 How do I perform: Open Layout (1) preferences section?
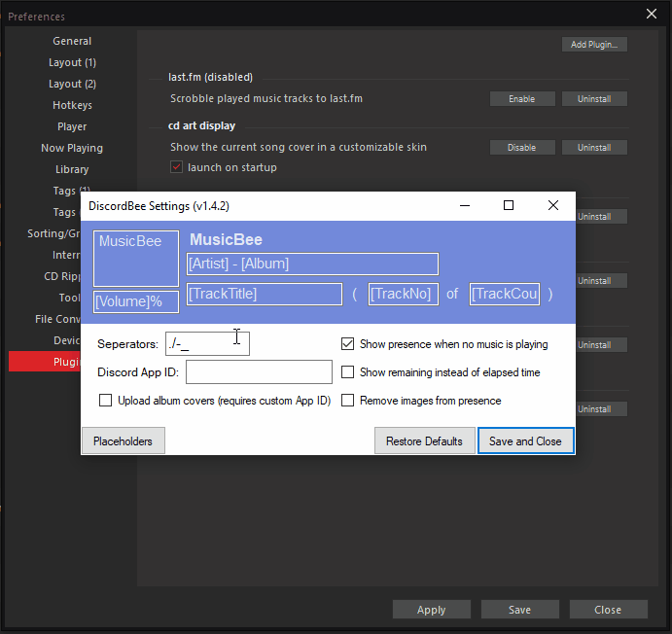click(72, 62)
